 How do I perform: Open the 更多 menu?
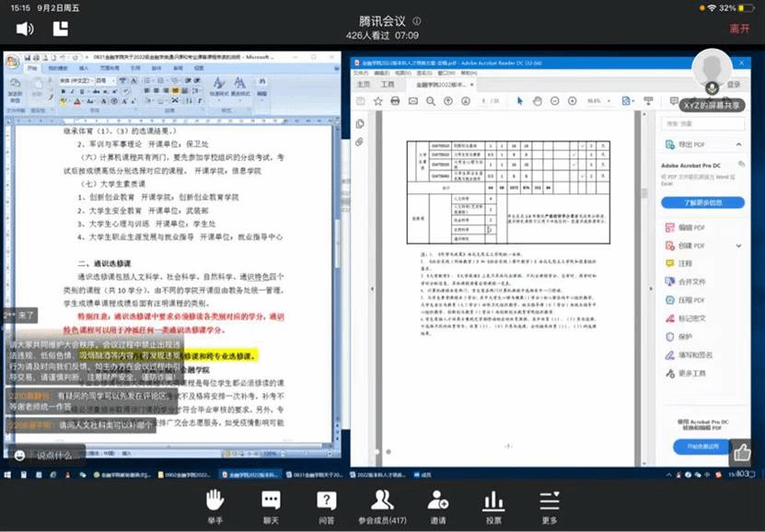tap(550, 505)
